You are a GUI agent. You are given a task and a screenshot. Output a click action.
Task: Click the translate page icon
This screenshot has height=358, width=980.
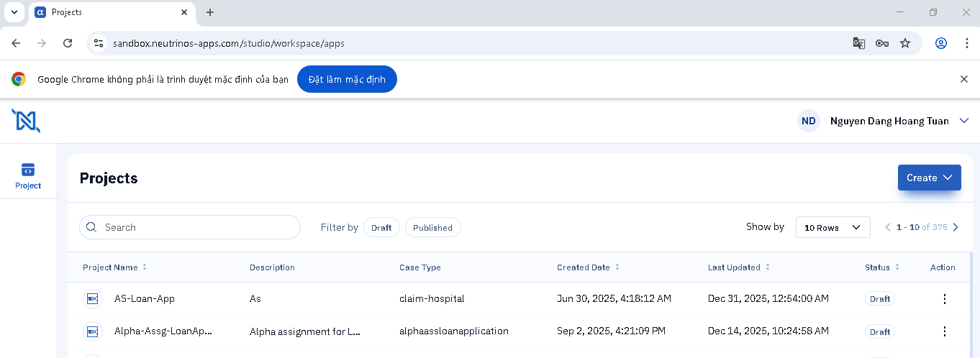[x=858, y=43]
